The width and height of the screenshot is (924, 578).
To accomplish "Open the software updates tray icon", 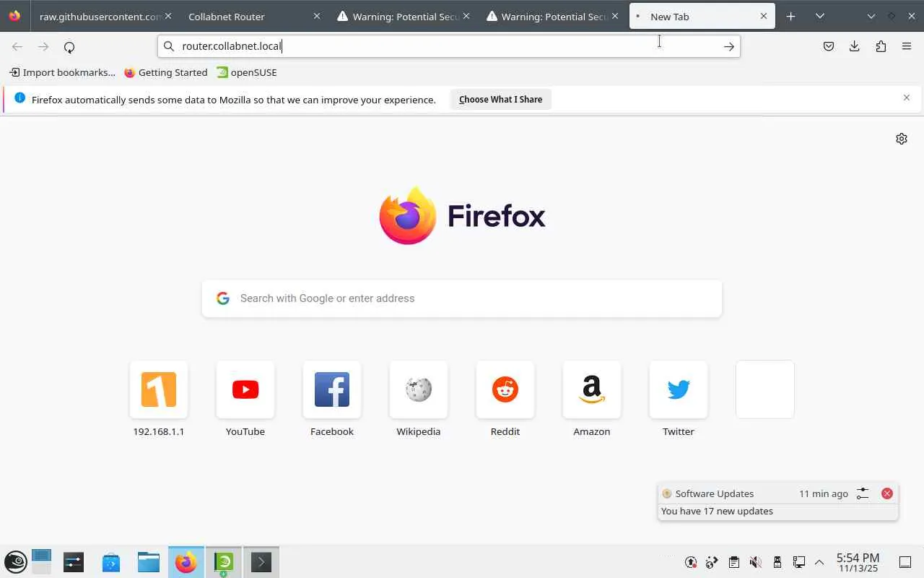I will pyautogui.click(x=691, y=562).
